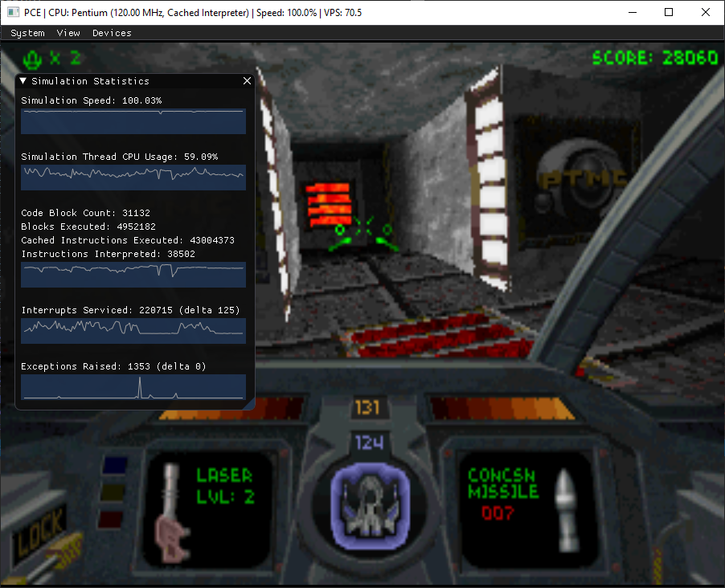Close the Simulation Statistics panel
The height and width of the screenshot is (588, 725).
pos(247,81)
